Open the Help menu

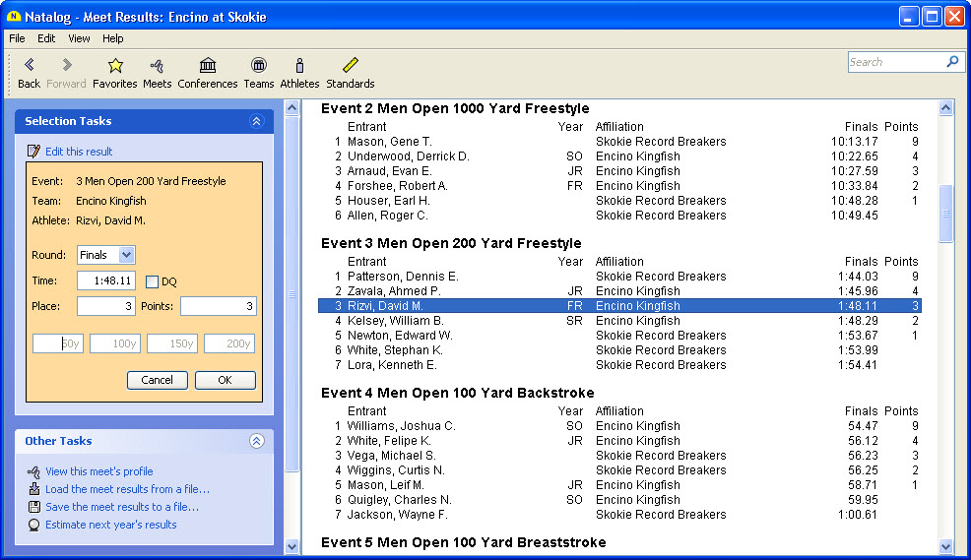click(x=113, y=38)
